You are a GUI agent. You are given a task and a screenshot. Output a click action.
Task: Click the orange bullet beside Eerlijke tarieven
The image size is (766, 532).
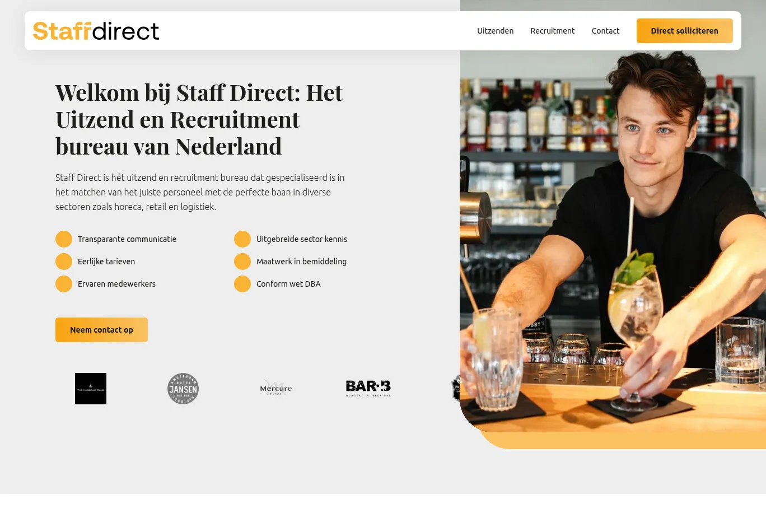(64, 262)
